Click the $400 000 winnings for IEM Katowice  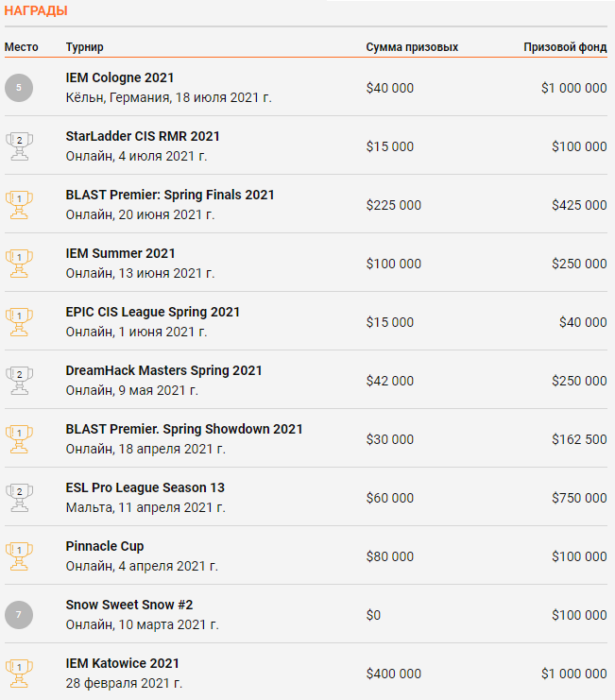coord(394,674)
